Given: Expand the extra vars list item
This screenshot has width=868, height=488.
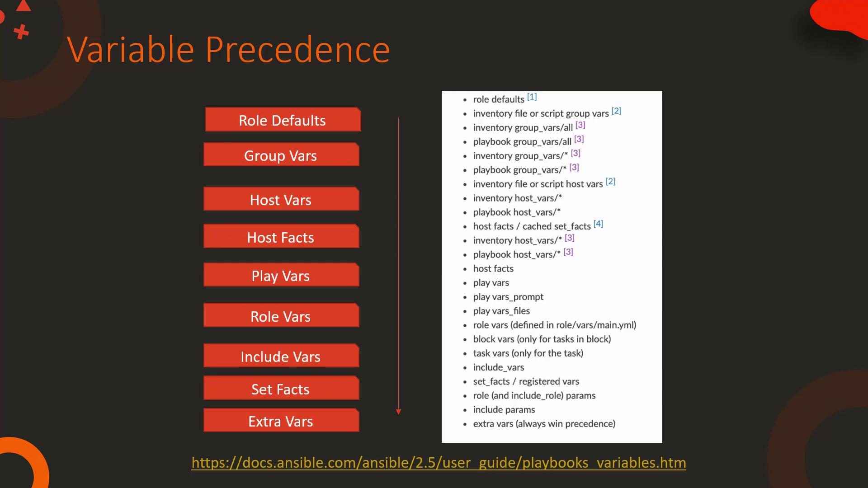Looking at the screenshot, I should tap(544, 423).
